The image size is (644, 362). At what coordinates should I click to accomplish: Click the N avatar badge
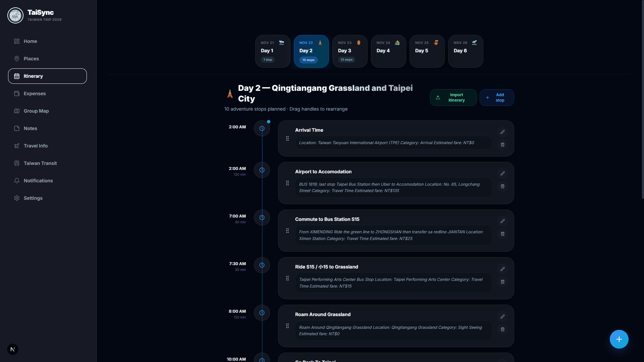13,349
